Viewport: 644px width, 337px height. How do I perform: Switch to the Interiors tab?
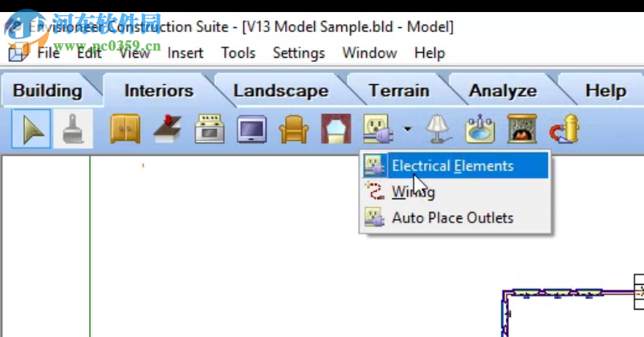tap(159, 91)
